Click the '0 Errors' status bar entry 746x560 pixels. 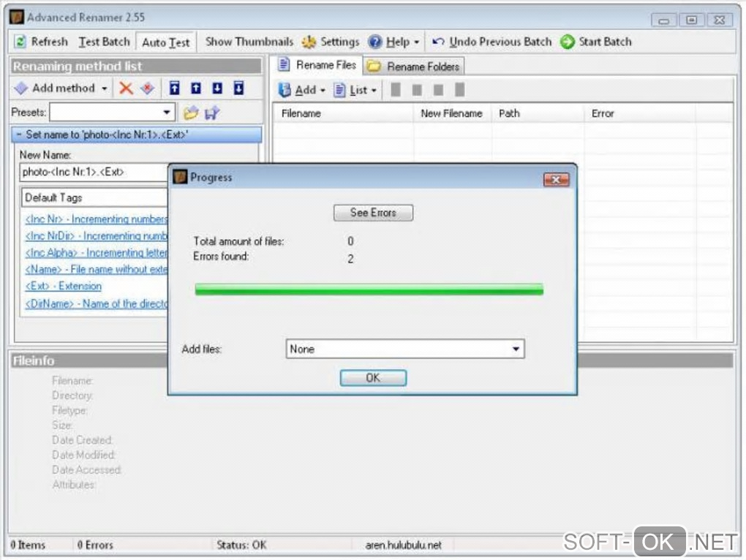pyautogui.click(x=95, y=545)
